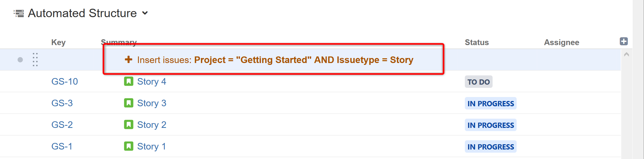This screenshot has width=644, height=159.
Task: Select the Insert issues generator row text
Action: [275, 60]
